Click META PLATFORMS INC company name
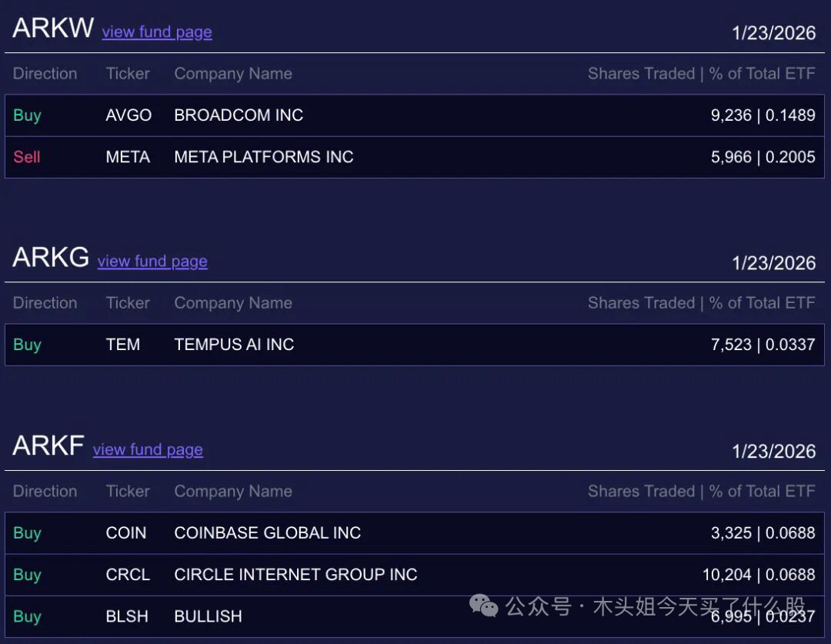The width and height of the screenshot is (831, 644). pos(264,157)
